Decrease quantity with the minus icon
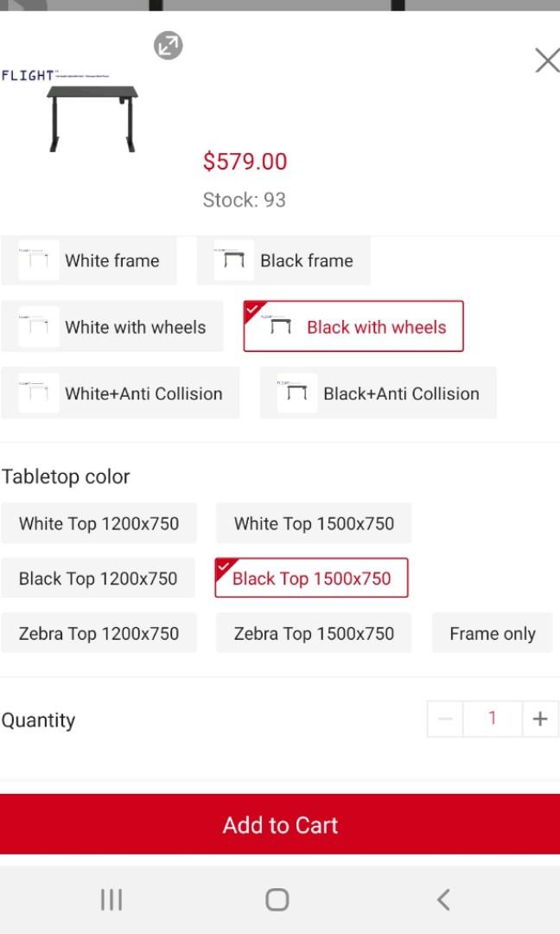 tap(445, 719)
